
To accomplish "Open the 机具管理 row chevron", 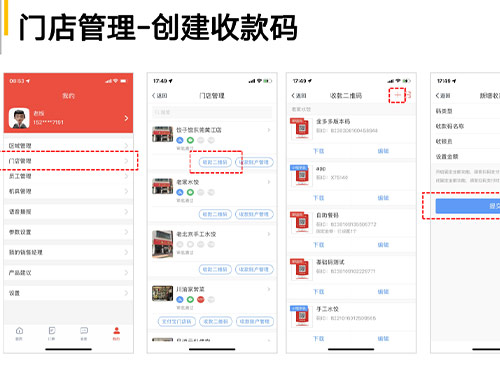I will coord(126,191).
